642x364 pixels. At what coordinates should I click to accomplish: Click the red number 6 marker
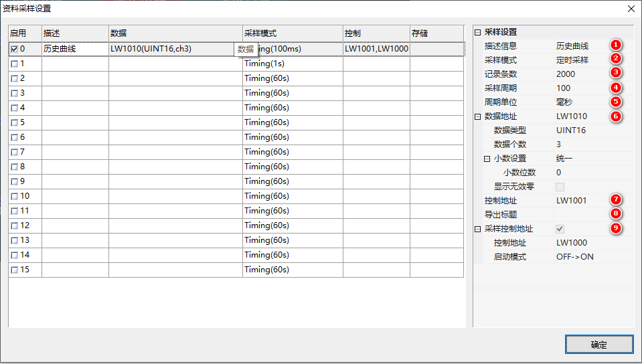coord(615,116)
